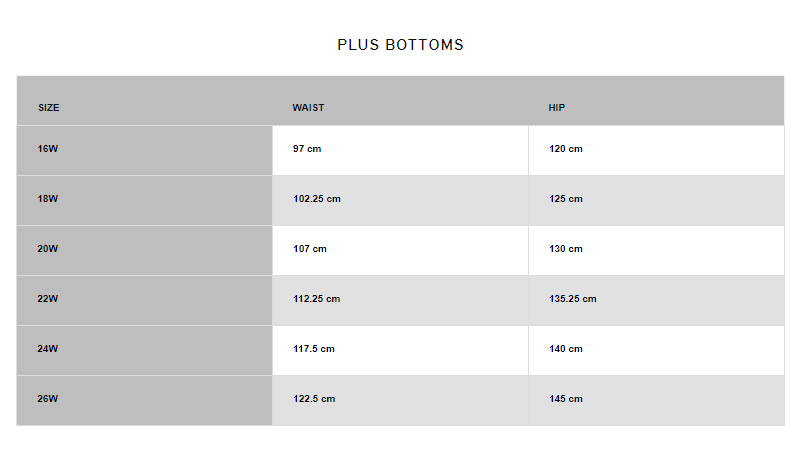Click the 20W size row label
The image size is (802, 455).
tap(48, 249)
